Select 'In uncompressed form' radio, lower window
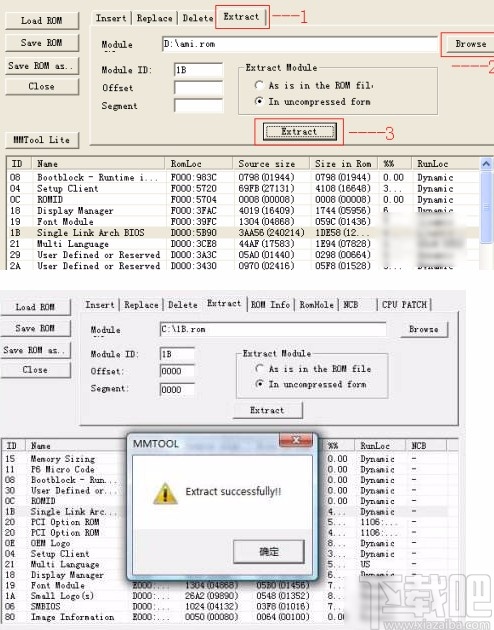 tap(259, 384)
